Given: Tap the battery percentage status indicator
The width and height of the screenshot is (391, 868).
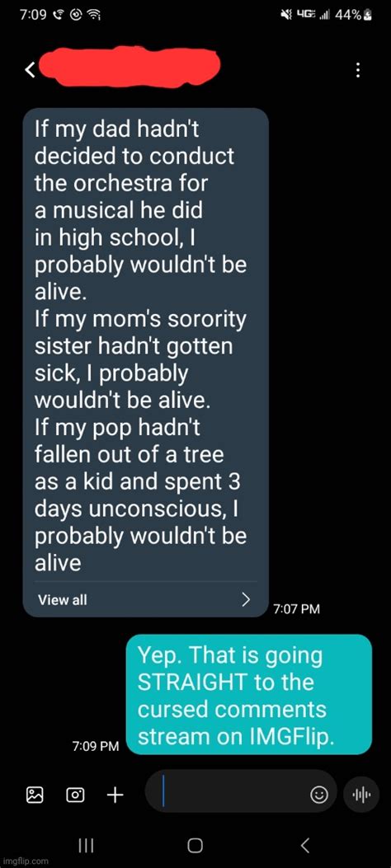Looking at the screenshot, I should coord(353,16).
